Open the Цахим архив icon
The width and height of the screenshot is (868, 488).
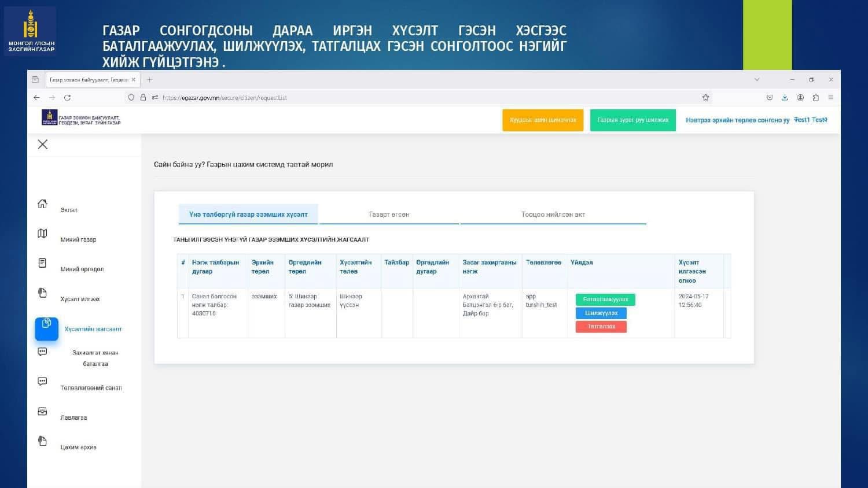[x=42, y=441]
